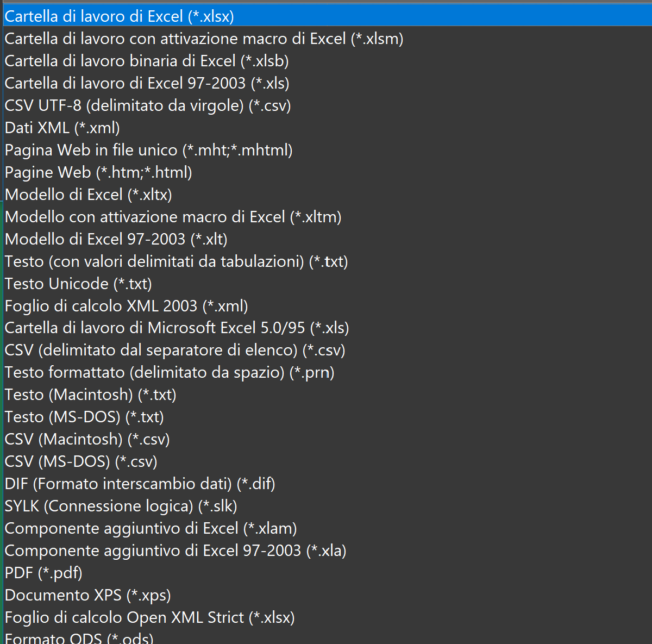Choose Documento XPS (*.xps)
Screen dimensions: 652x644
pyautogui.click(x=327, y=595)
